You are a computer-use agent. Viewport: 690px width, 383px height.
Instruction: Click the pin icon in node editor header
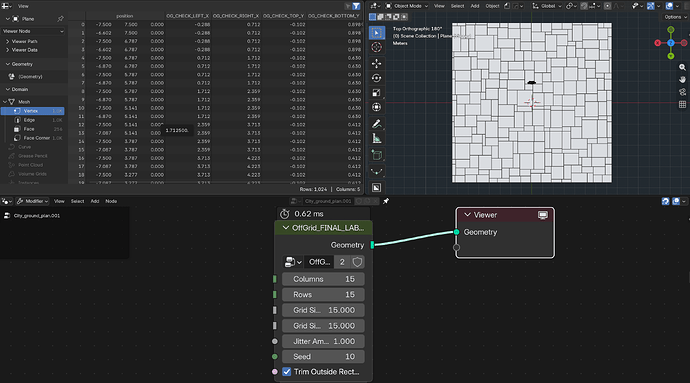coord(386,201)
